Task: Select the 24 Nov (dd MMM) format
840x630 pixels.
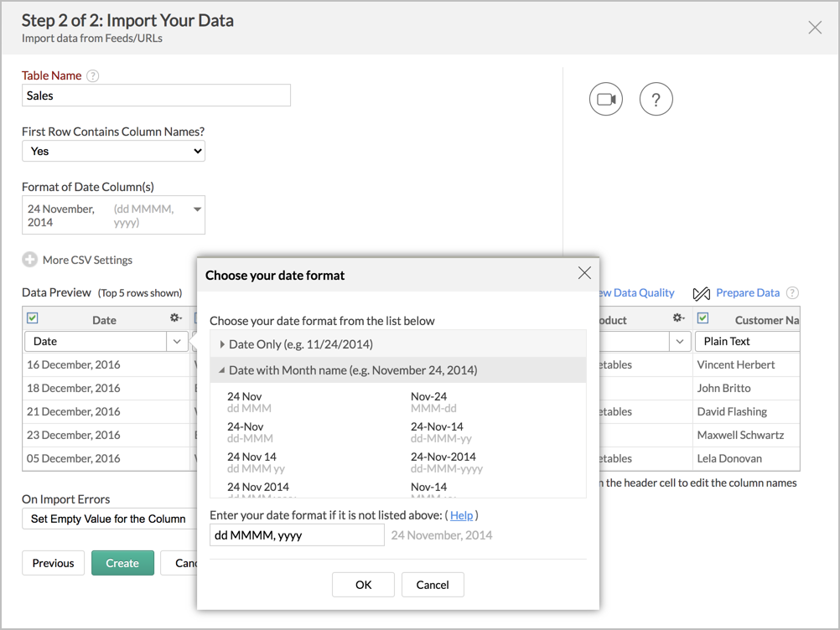Action: click(249, 402)
